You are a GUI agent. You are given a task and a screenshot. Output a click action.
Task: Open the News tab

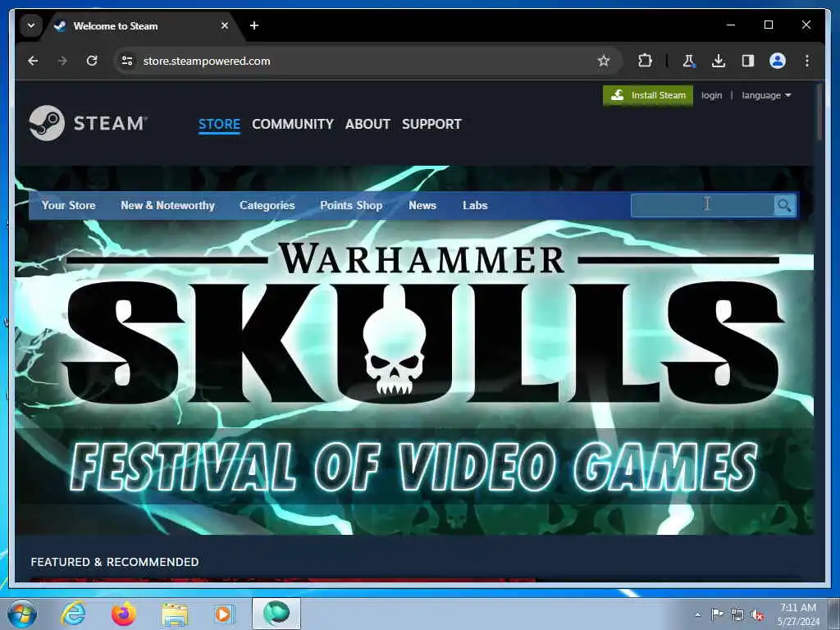422,206
